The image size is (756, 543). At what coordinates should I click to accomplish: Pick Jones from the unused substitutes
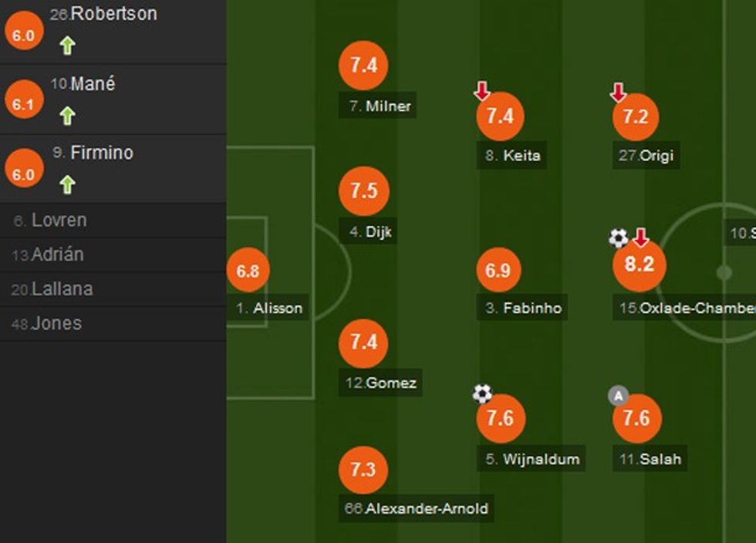click(56, 323)
